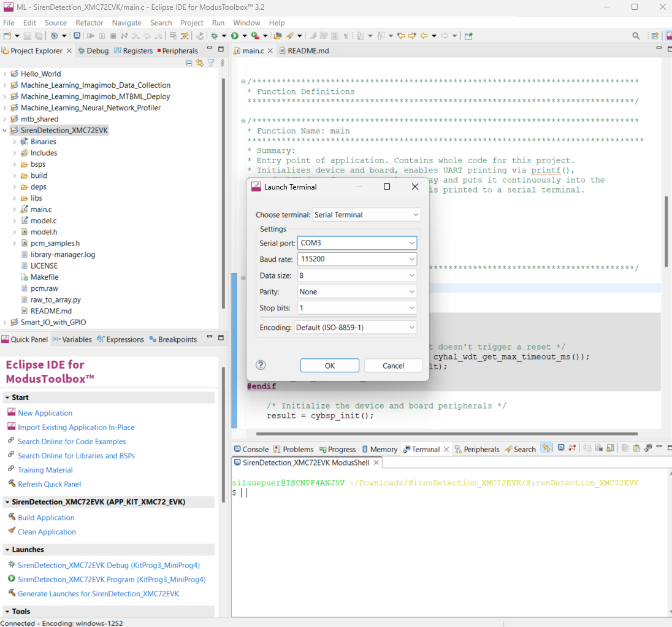Close the main.c editor tab
This screenshot has height=627, width=672.
[x=270, y=50]
